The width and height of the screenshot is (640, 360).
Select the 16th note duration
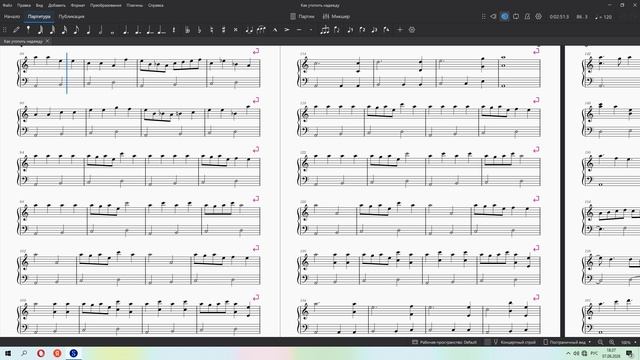pos(64,29)
